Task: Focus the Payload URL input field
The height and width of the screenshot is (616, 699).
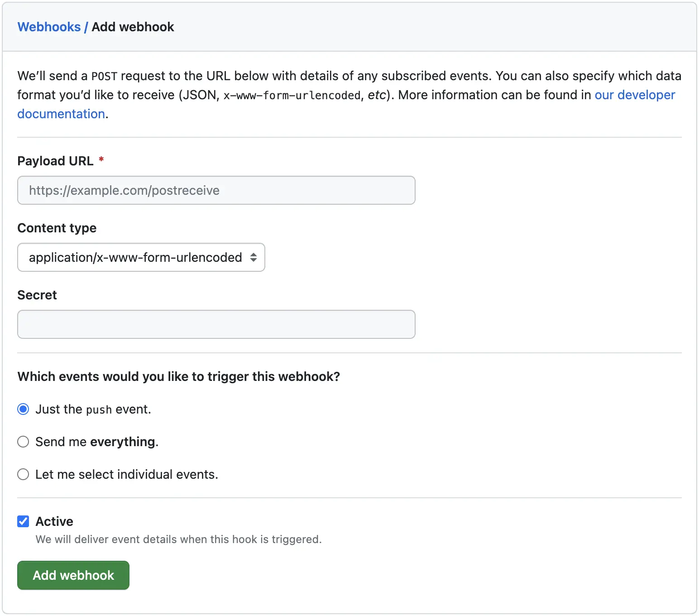Action: coord(216,190)
